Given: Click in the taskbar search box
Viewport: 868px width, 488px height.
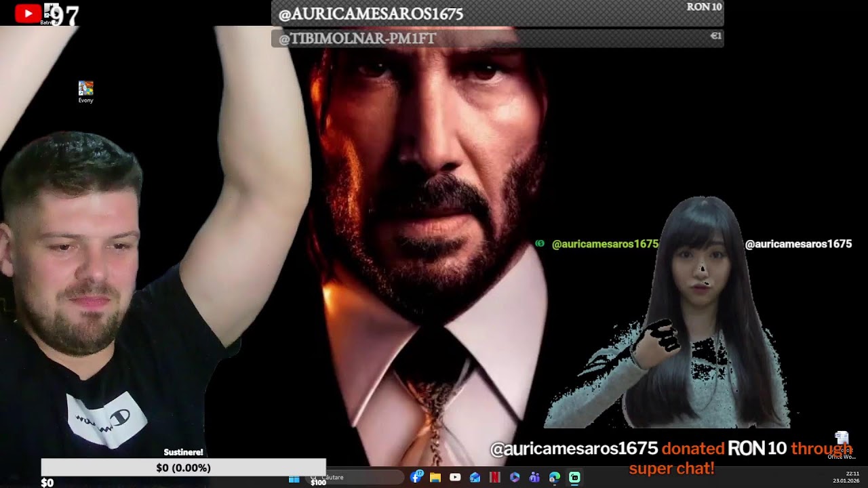Looking at the screenshot, I should [354, 478].
